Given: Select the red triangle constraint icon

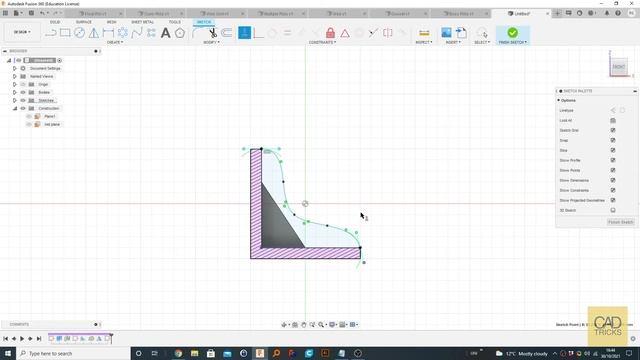Looking at the screenshot, I should pyautogui.click(x=345, y=33).
